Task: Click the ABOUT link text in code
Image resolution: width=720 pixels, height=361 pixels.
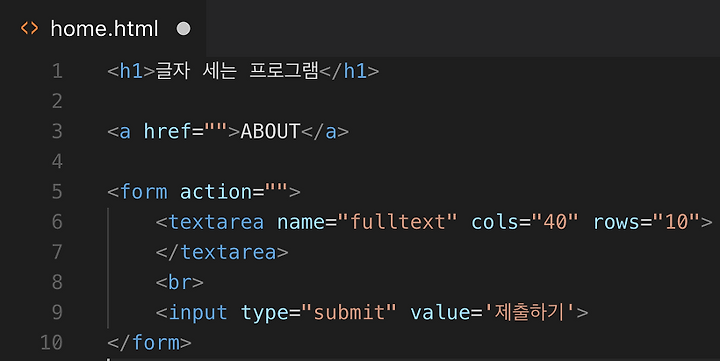Action: 270,131
